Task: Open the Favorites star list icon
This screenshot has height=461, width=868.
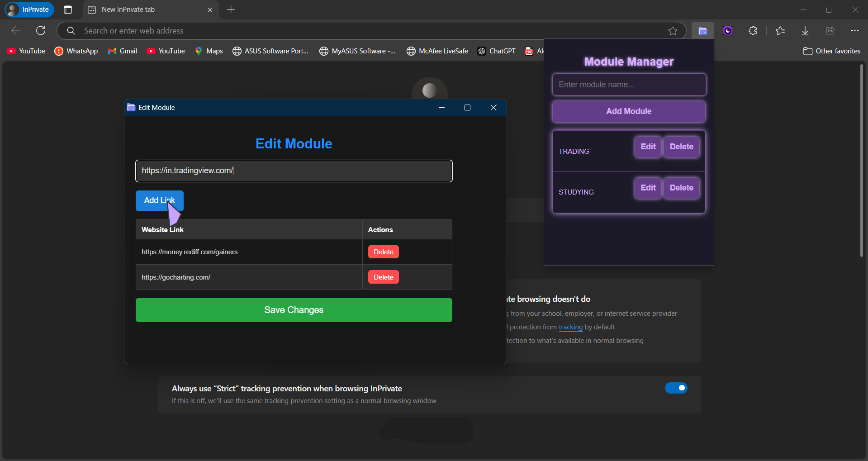Action: click(780, 30)
